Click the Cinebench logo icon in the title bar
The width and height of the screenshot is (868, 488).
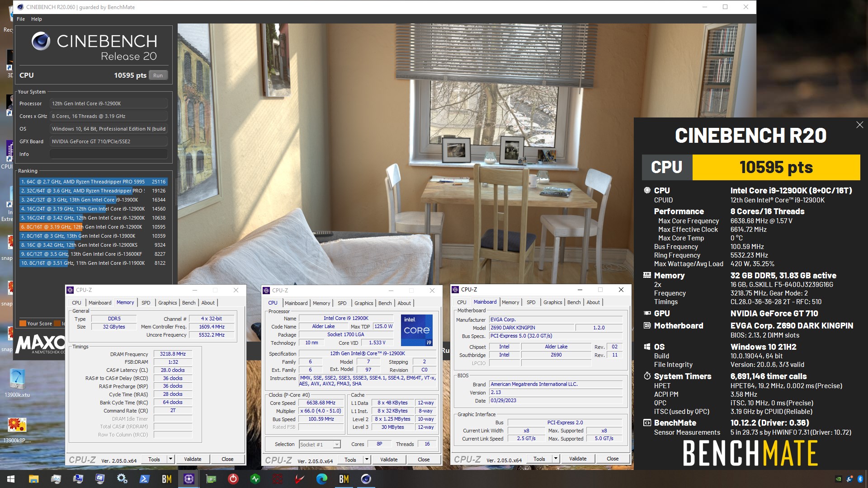[20, 7]
